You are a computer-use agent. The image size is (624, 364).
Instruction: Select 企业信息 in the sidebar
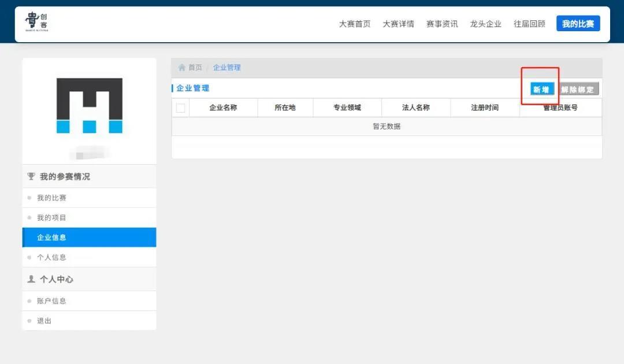[x=51, y=237]
